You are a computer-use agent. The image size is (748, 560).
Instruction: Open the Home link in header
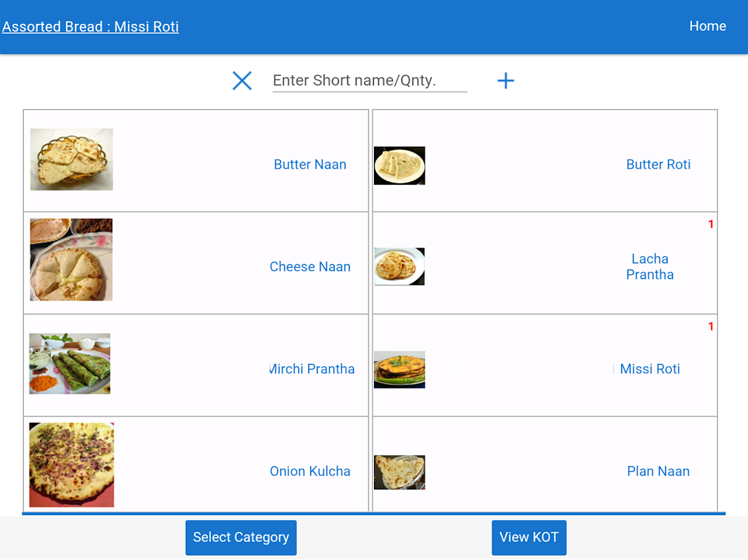tap(707, 26)
